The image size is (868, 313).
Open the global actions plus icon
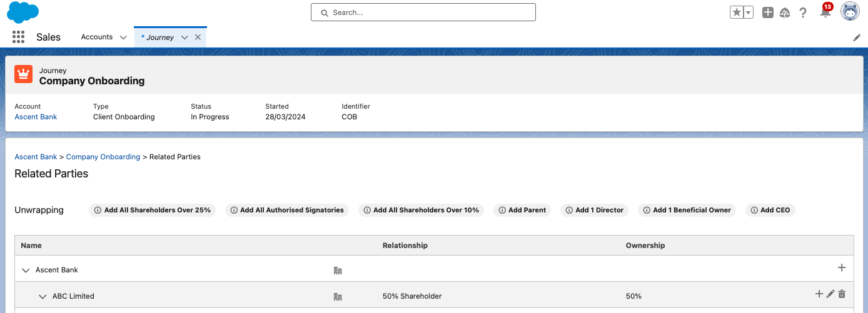(x=768, y=12)
